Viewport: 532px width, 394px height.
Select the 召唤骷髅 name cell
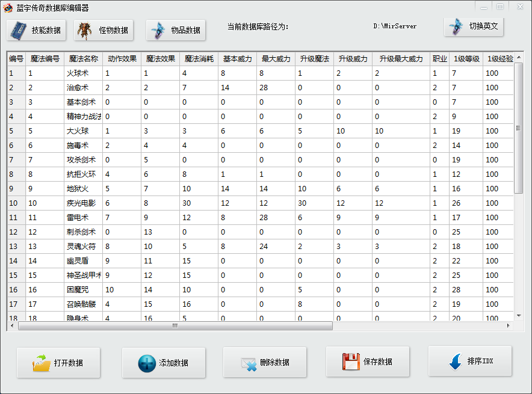[83, 304]
